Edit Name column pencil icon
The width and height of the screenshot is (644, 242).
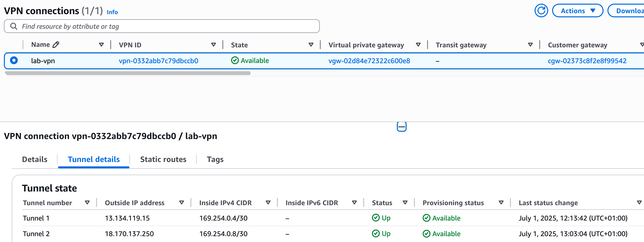click(56, 45)
